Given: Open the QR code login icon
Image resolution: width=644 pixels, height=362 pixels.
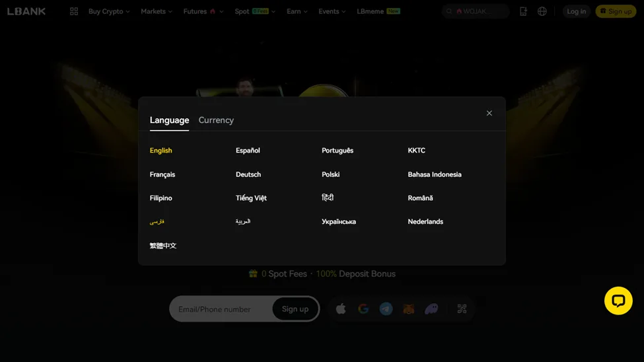Looking at the screenshot, I should [462, 309].
